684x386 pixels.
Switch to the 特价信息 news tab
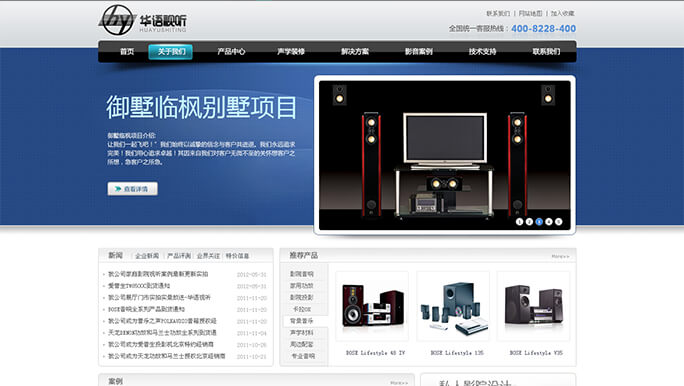tap(237, 256)
